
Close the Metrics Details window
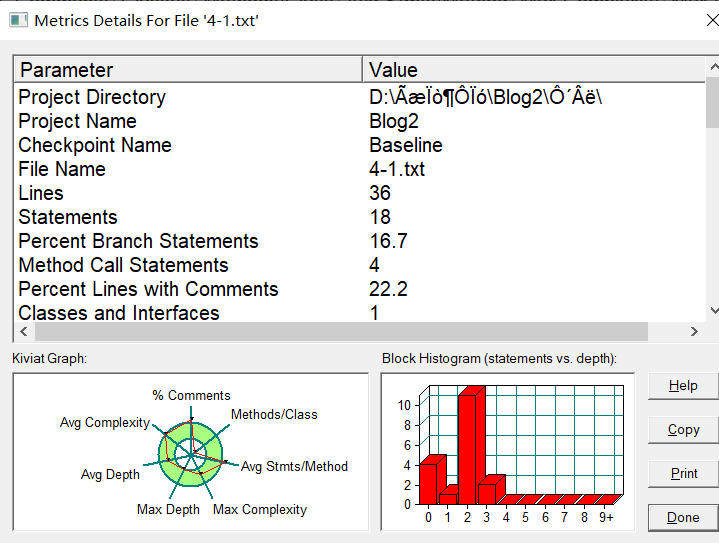[697, 19]
